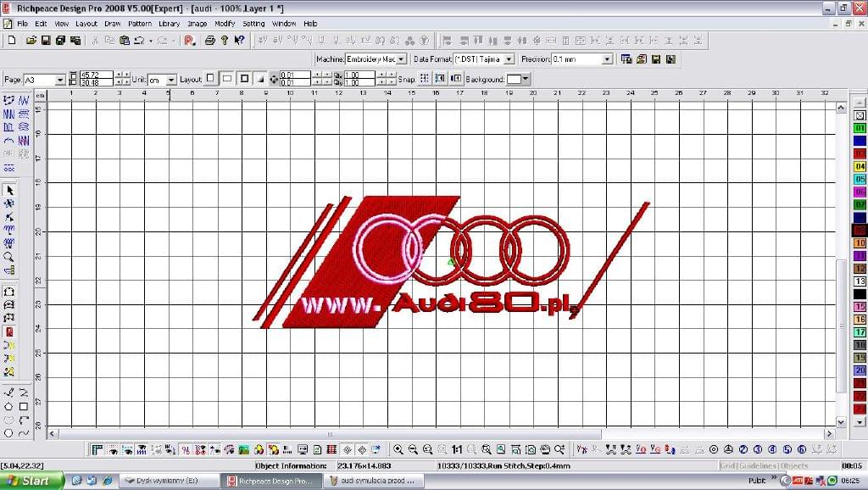Select the arrow selection tool
Image resolution: width=868 pixels, height=490 pixels.
[x=9, y=190]
